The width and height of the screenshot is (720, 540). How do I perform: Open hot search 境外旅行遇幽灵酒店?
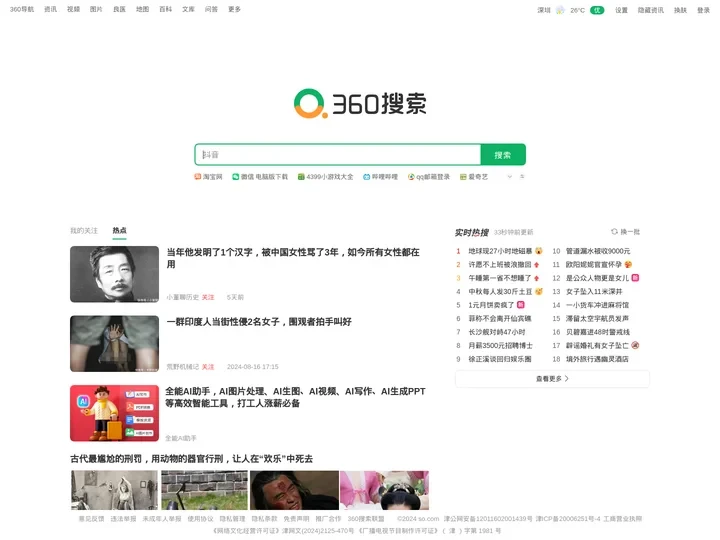(x=597, y=359)
